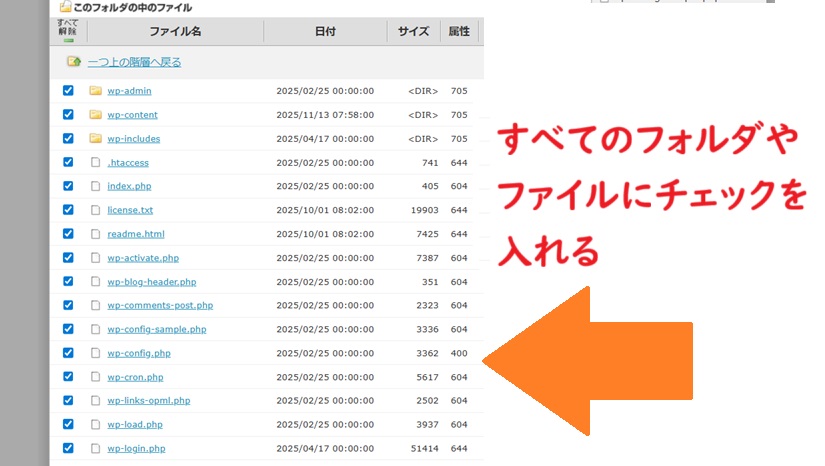The height and width of the screenshot is (466, 825).
Task: Click the wp-config-sample.php file icon
Action: pos(95,329)
